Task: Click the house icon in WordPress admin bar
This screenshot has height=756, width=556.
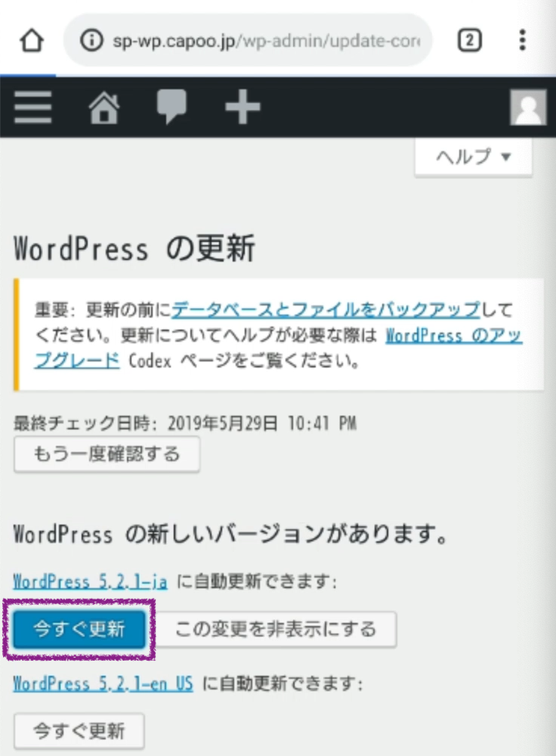Action: coord(104,108)
